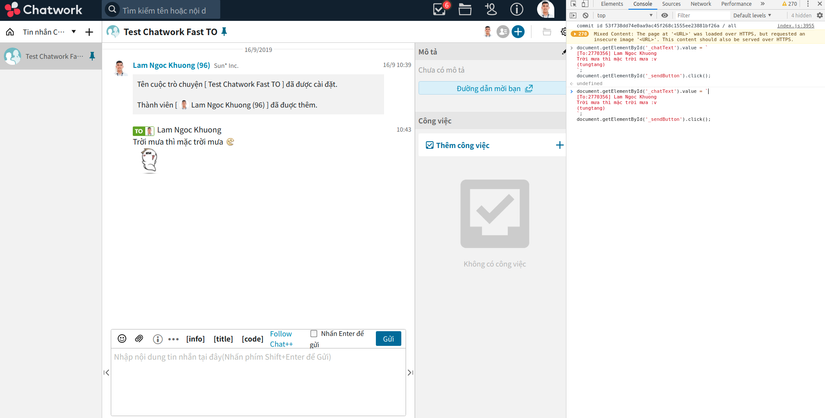Click the TO badge on the 10:43 message

(x=139, y=131)
